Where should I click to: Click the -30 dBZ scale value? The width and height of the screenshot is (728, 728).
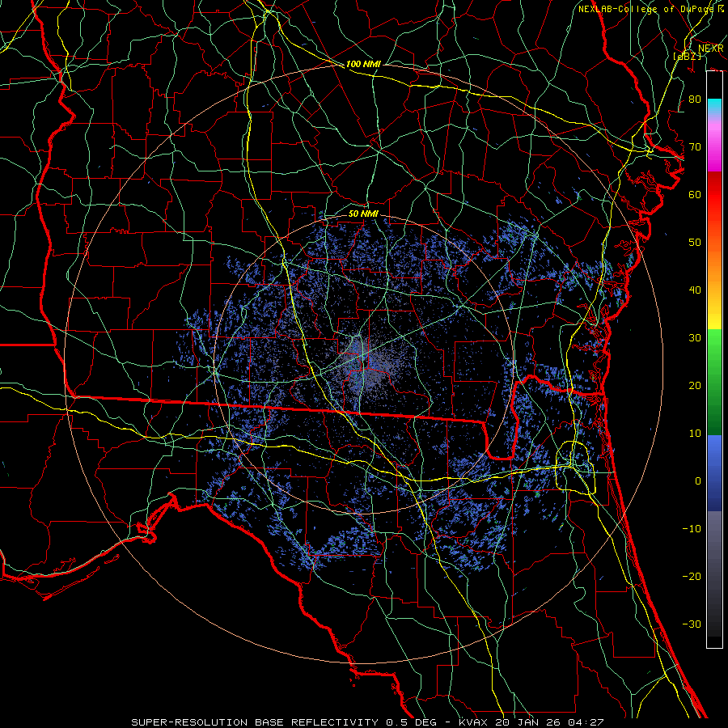692,624
